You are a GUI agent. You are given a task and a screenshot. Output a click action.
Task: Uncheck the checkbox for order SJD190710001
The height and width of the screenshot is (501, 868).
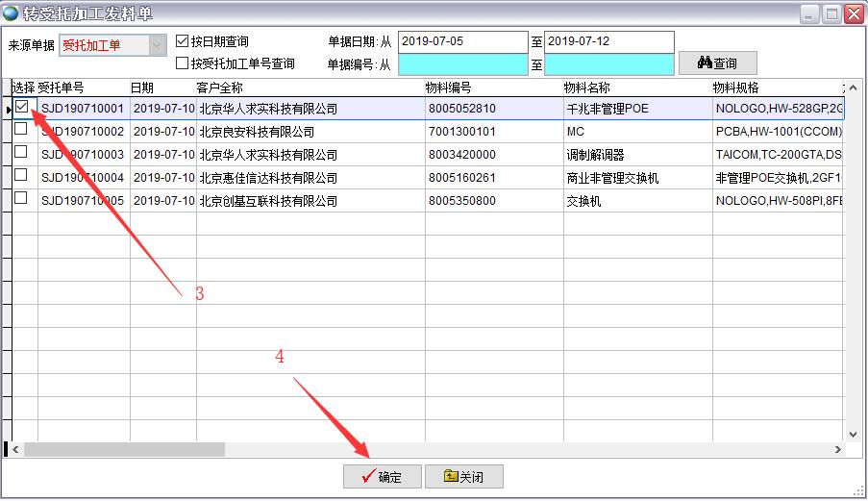(x=21, y=107)
